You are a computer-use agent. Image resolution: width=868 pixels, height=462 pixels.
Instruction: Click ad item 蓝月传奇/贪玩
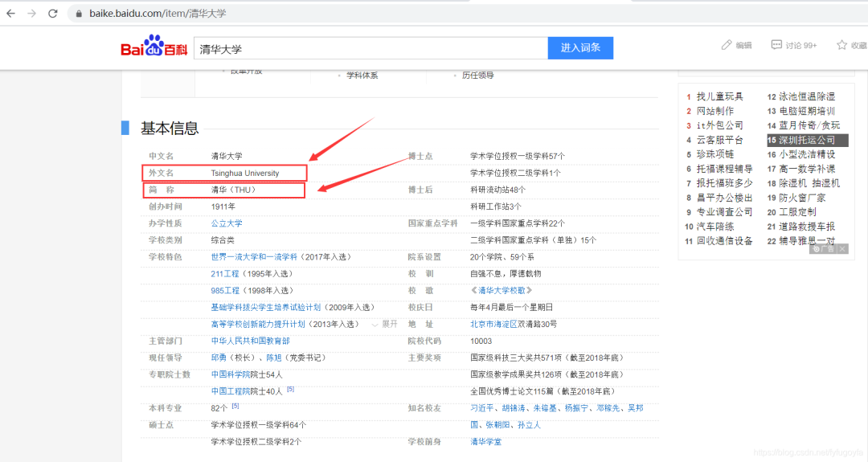pos(809,125)
